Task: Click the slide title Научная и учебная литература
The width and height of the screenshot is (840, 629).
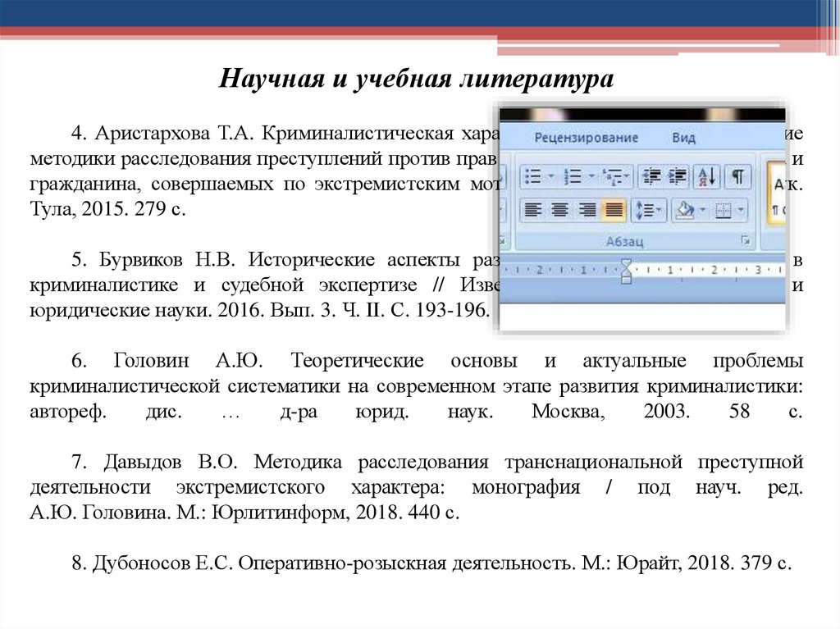Action: pos(416,78)
